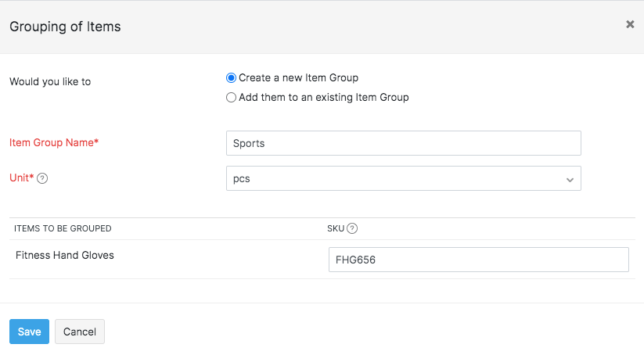Click the Add them to an existing Item Group text
Image resolution: width=644 pixels, height=355 pixels.
(x=323, y=98)
